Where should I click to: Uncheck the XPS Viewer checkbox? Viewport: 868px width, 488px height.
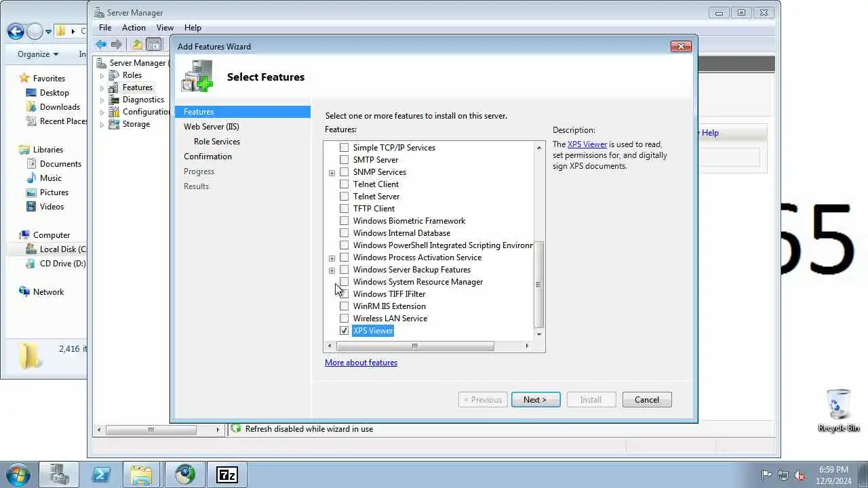click(x=344, y=330)
